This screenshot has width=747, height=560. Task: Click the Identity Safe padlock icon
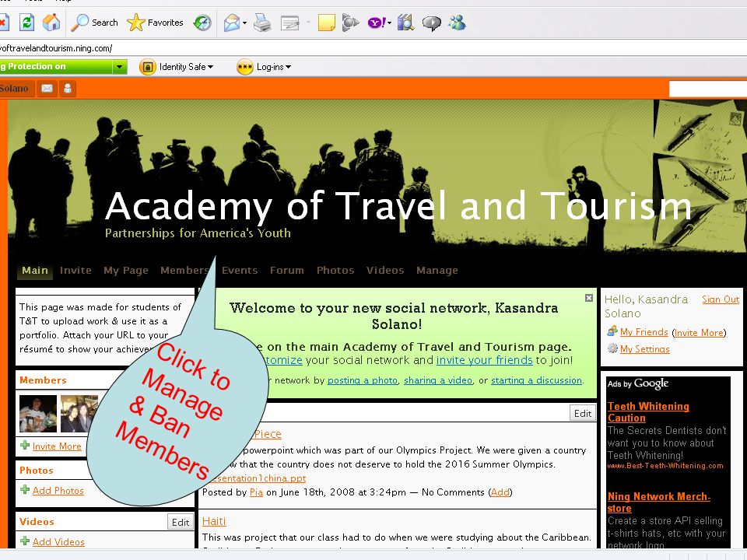[x=148, y=67]
